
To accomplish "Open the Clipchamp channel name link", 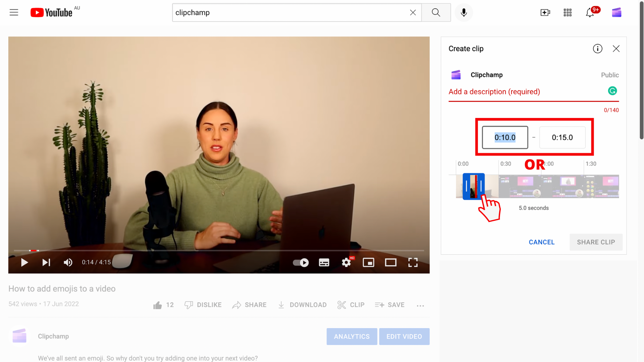I will point(53,336).
